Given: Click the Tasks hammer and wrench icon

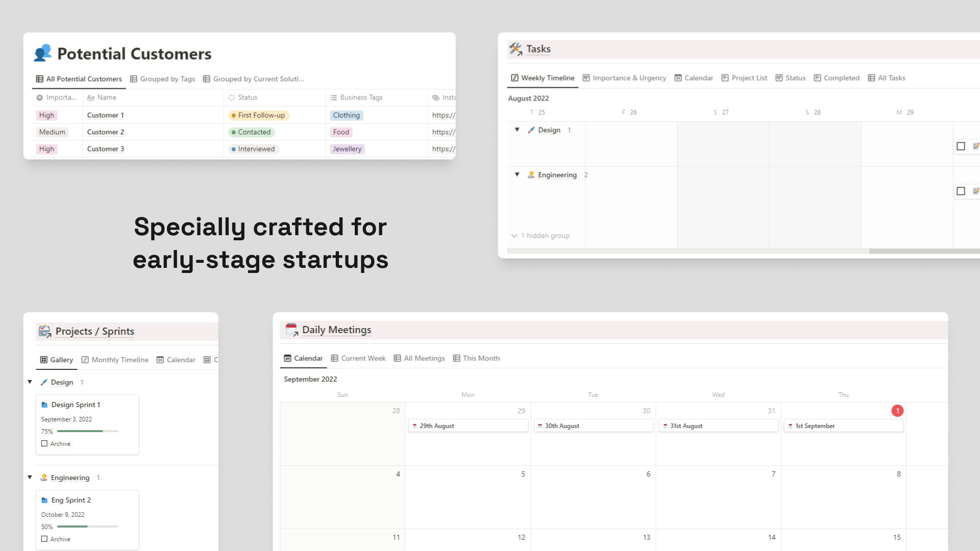Looking at the screenshot, I should pos(516,49).
